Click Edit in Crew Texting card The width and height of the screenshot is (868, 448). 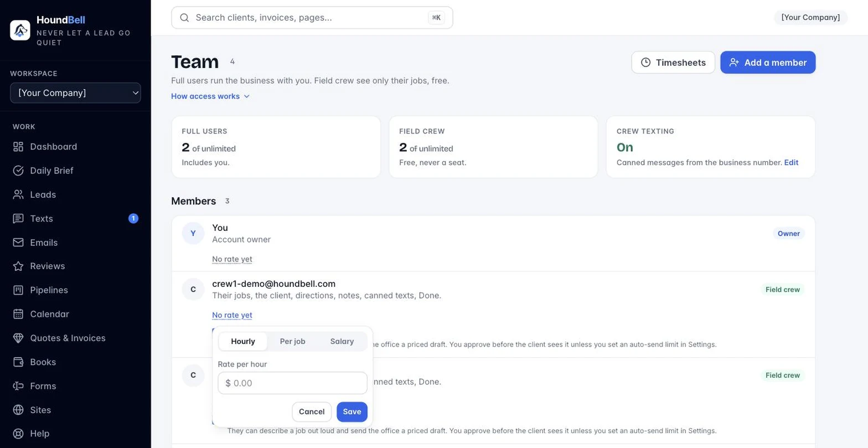coord(791,163)
